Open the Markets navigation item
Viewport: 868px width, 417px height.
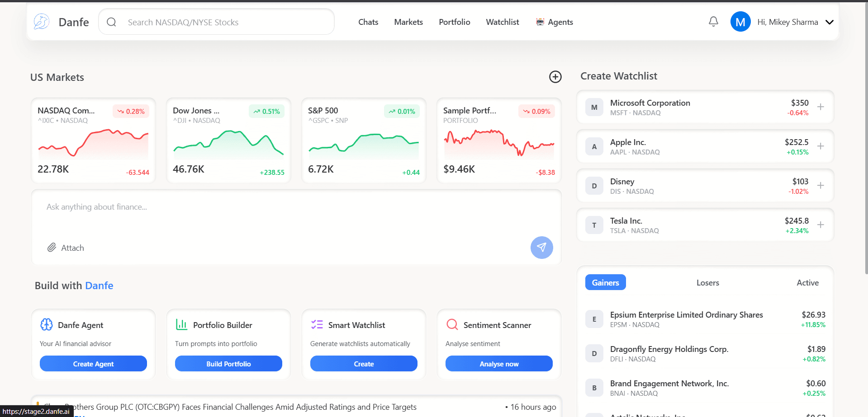(x=408, y=22)
